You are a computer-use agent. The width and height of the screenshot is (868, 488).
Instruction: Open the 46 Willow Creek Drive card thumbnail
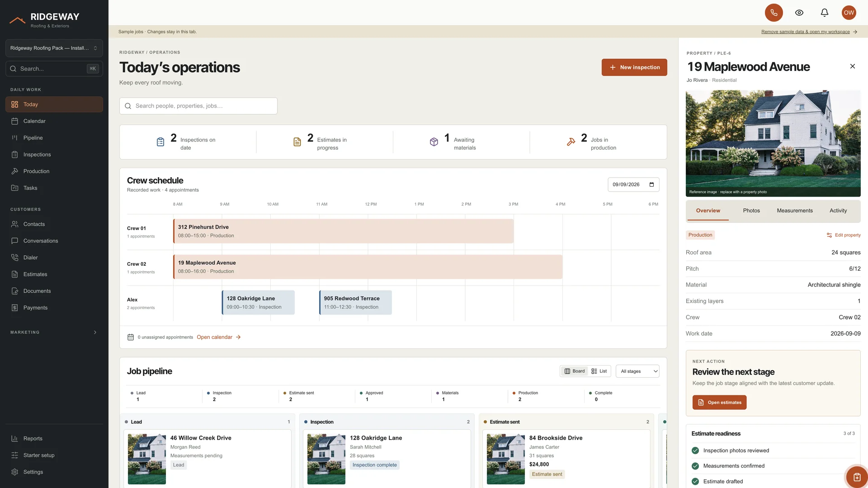[147, 459]
